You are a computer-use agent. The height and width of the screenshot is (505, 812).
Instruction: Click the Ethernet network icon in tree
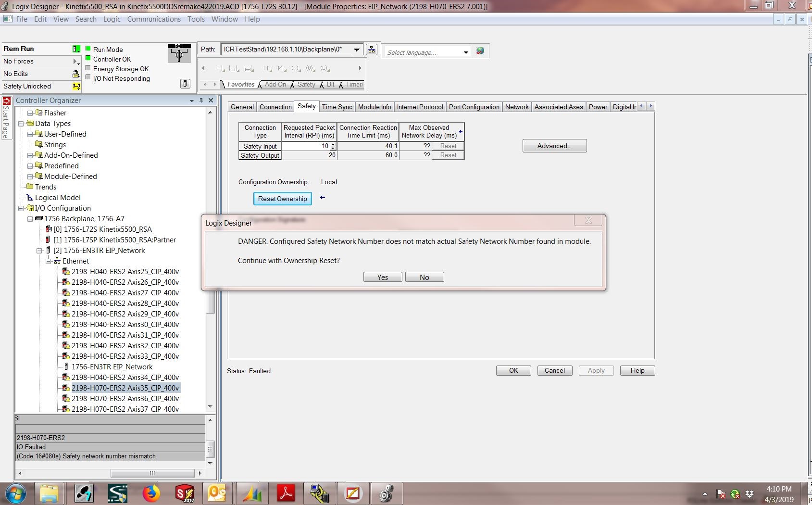pyautogui.click(x=57, y=261)
